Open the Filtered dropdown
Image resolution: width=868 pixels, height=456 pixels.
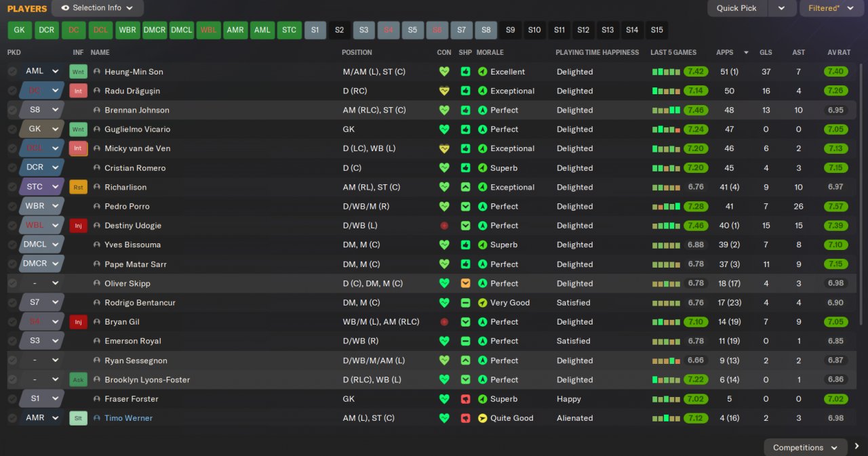[831, 8]
